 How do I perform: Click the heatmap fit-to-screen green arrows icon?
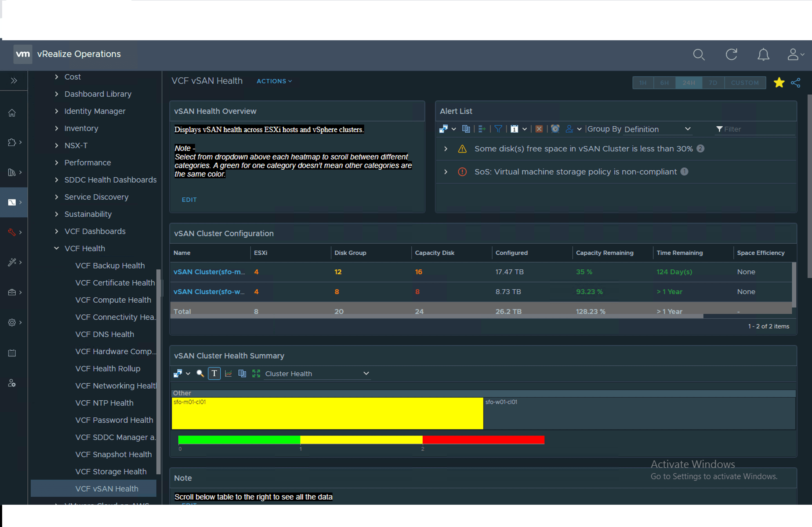(x=256, y=374)
